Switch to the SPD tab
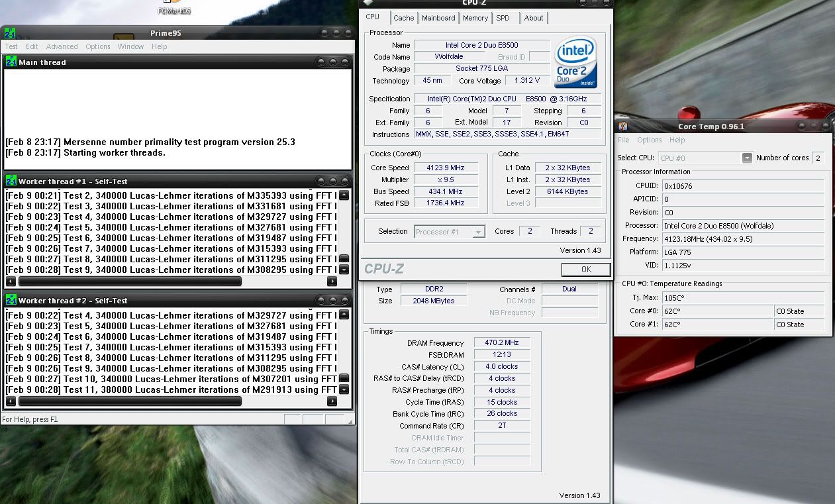 point(503,18)
